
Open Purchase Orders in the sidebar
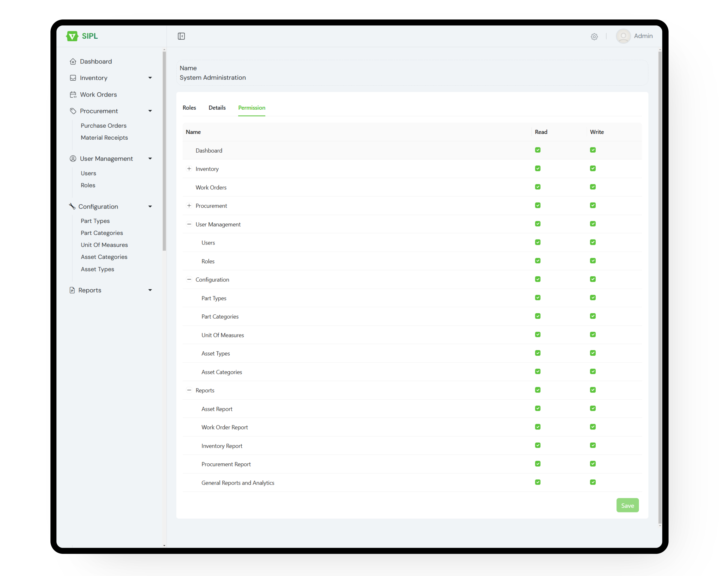103,126
